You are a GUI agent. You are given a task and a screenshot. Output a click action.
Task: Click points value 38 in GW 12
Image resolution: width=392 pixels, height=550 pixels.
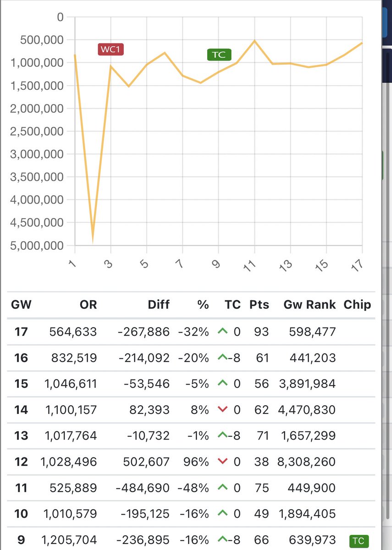coord(262,462)
